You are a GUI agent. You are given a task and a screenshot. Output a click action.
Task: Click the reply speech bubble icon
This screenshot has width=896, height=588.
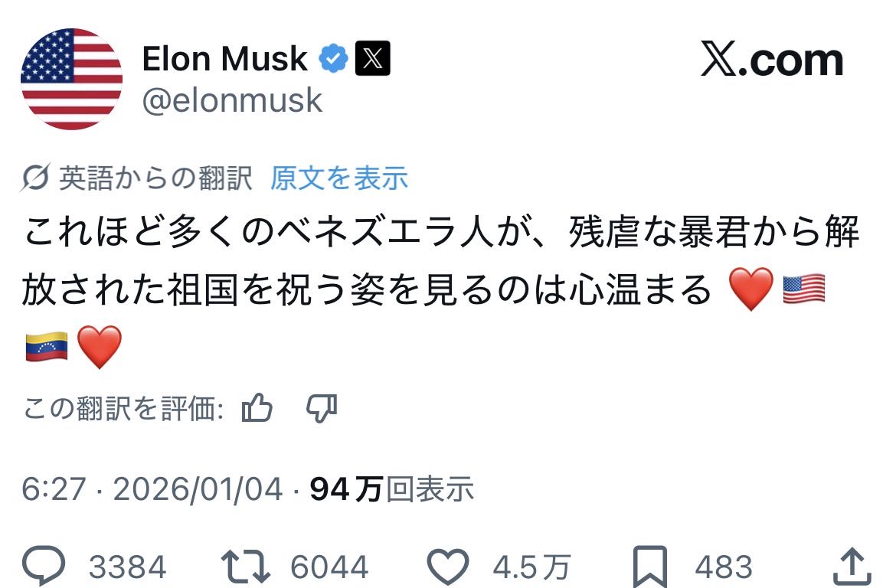pos(45,567)
